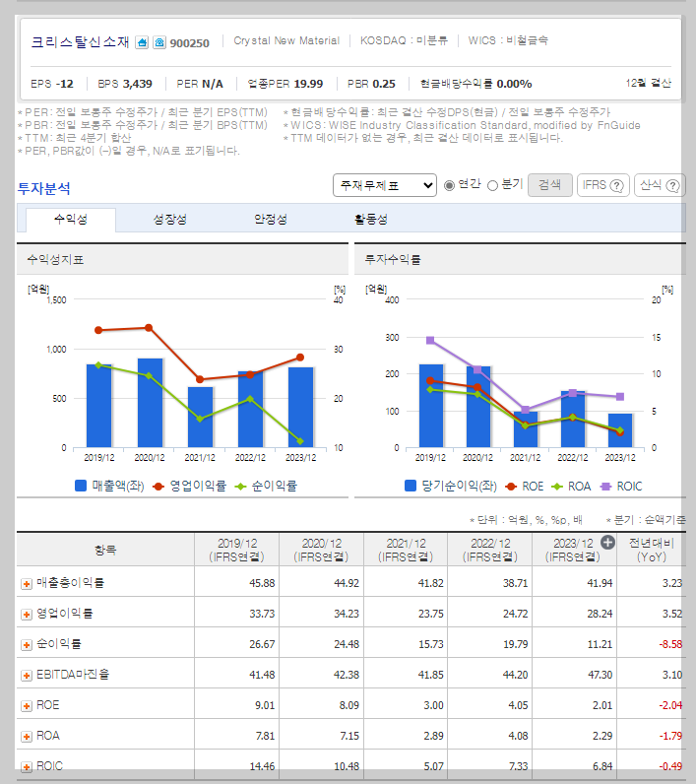Click the 2023/12 revenue bar in 수익성지표 chart

point(301,408)
